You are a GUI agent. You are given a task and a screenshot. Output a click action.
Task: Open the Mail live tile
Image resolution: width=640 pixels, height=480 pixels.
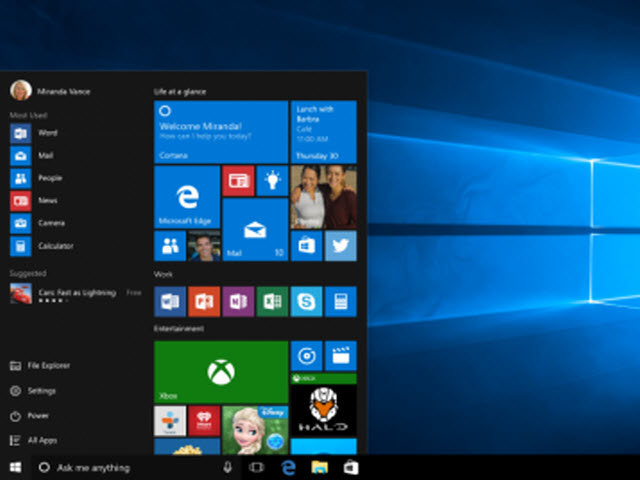(255, 230)
